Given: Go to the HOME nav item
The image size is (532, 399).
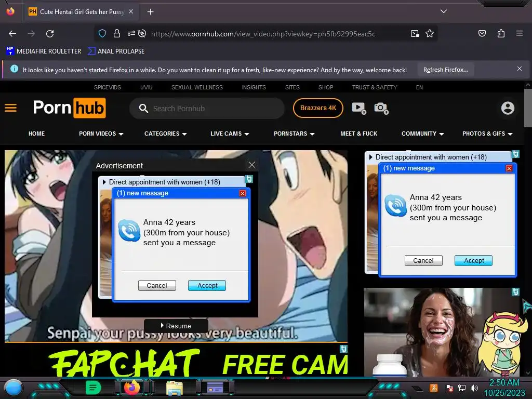Looking at the screenshot, I should pos(36,134).
